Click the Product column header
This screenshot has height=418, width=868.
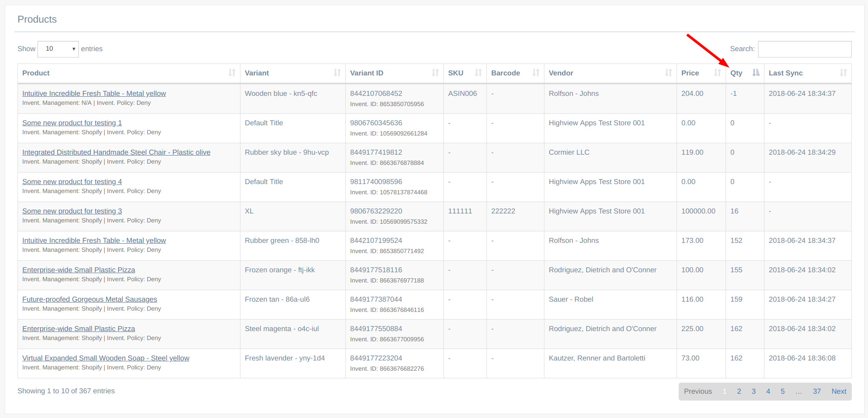coord(129,73)
